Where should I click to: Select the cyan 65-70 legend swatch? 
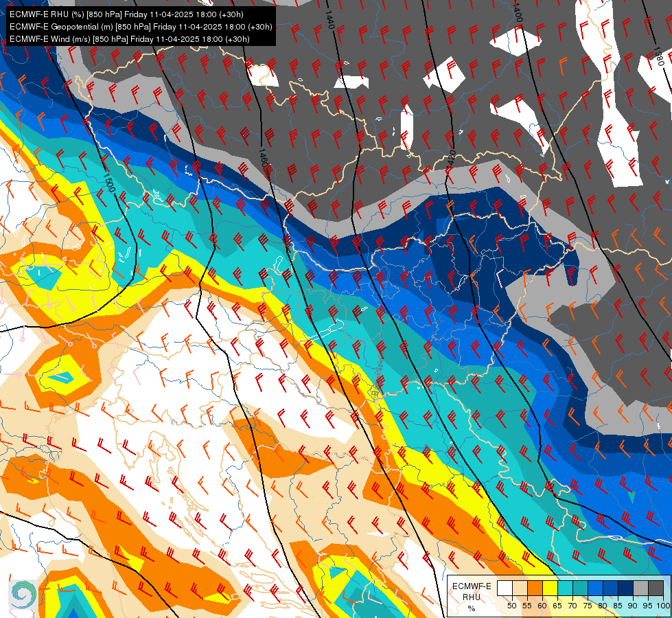pos(566,588)
